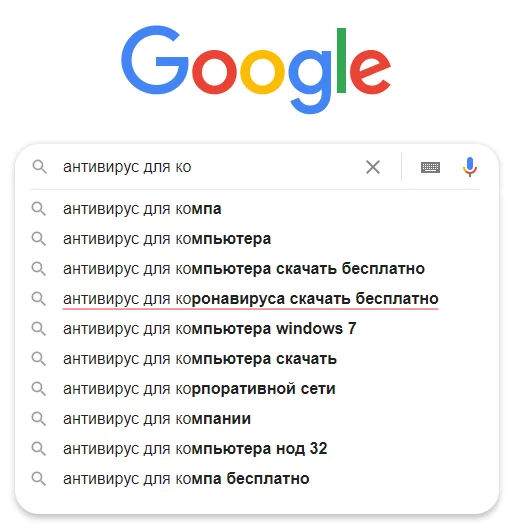Click the magnifier icon beside 'антивирус для компании'

[39, 419]
